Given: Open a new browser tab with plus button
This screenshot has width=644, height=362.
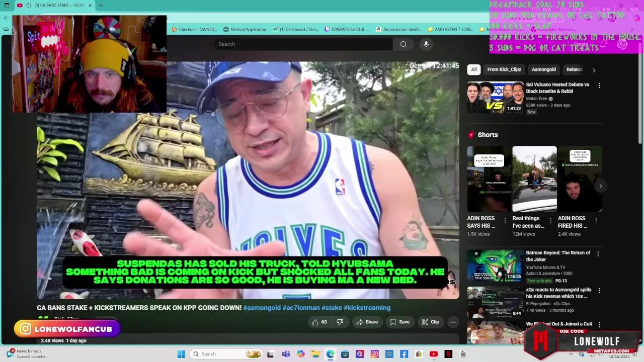Looking at the screenshot, I should click(x=101, y=6).
